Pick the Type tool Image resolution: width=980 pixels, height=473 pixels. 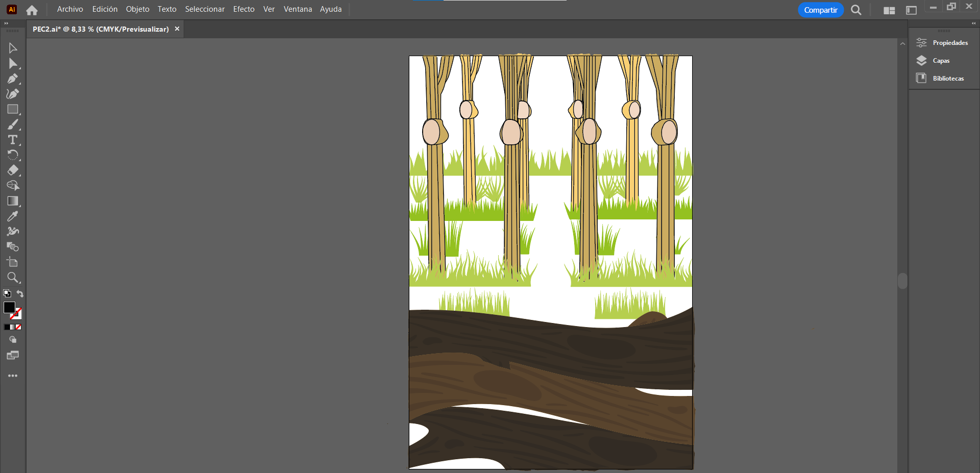pyautogui.click(x=13, y=140)
